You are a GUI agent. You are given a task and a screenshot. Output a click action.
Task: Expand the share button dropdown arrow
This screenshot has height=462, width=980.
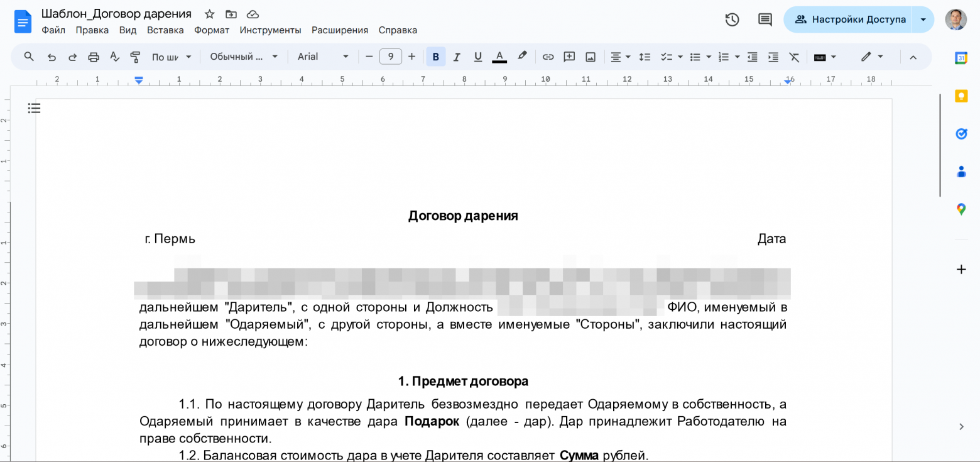coord(923,19)
